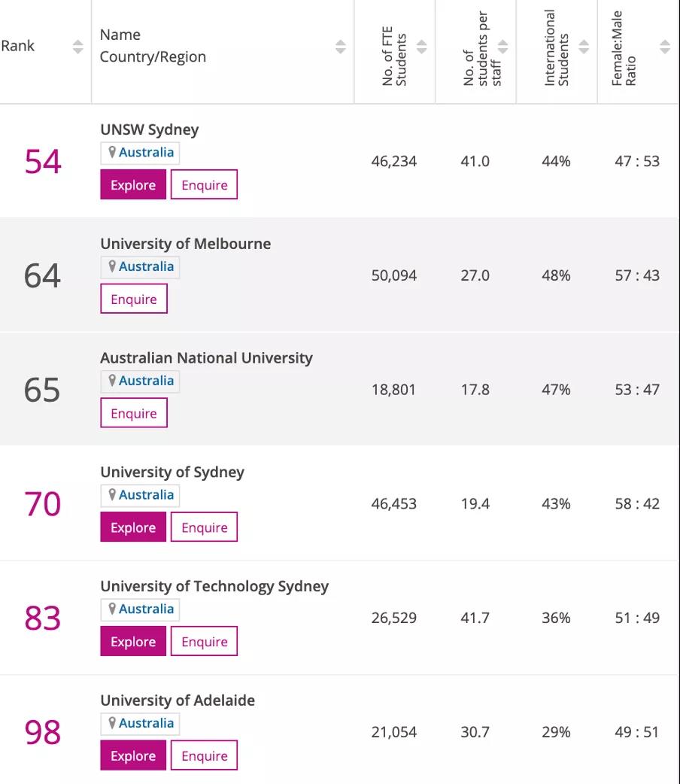Explore University of Sydney
Viewport: 680px width, 784px height.
pyautogui.click(x=133, y=527)
